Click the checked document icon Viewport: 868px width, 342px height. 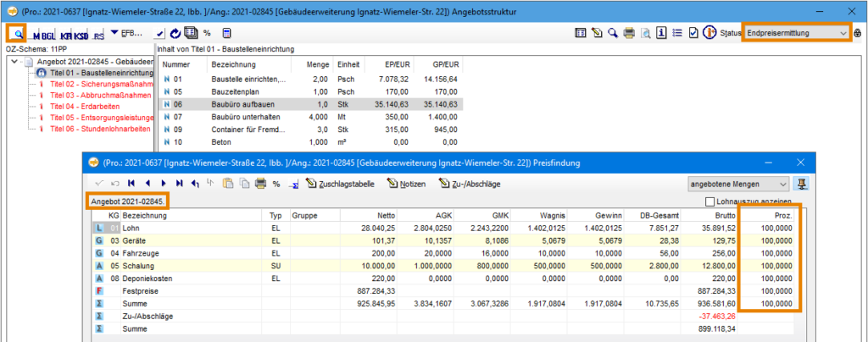point(693,33)
